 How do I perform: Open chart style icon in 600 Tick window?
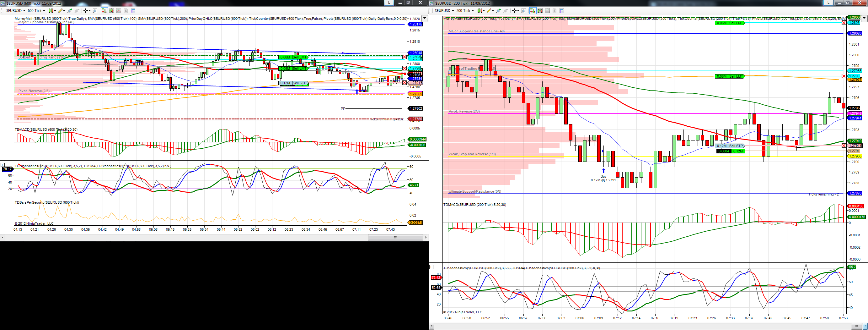point(51,11)
